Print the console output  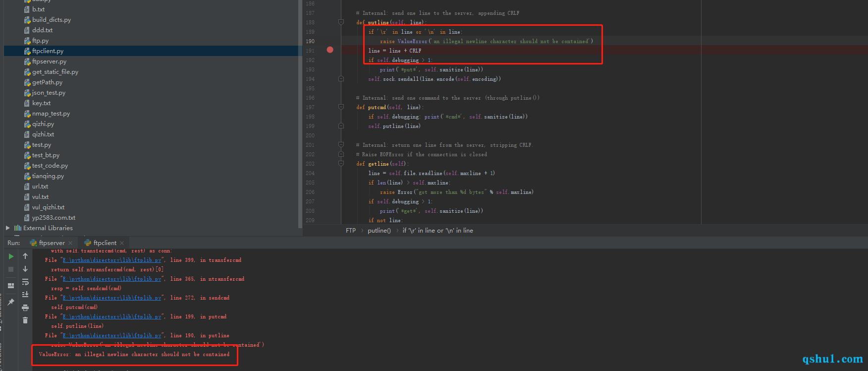[x=25, y=308]
